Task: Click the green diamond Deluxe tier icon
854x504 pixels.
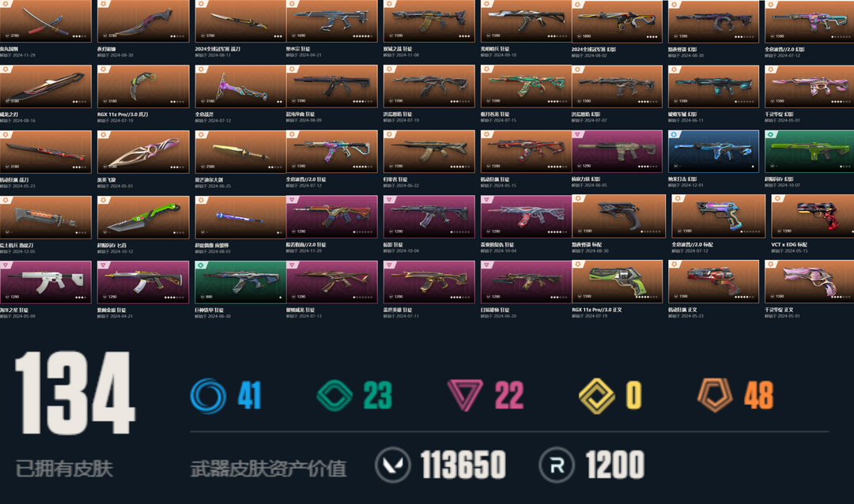Action: pyautogui.click(x=334, y=395)
